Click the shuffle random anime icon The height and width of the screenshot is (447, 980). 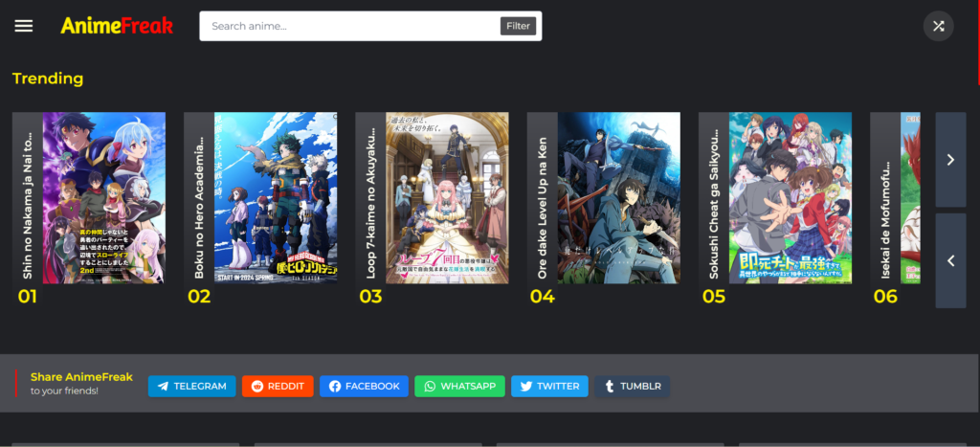(938, 26)
